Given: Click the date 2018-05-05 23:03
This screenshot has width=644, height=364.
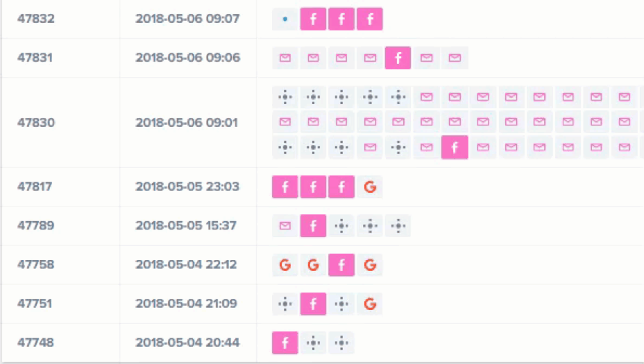Looking at the screenshot, I should click(x=187, y=187).
